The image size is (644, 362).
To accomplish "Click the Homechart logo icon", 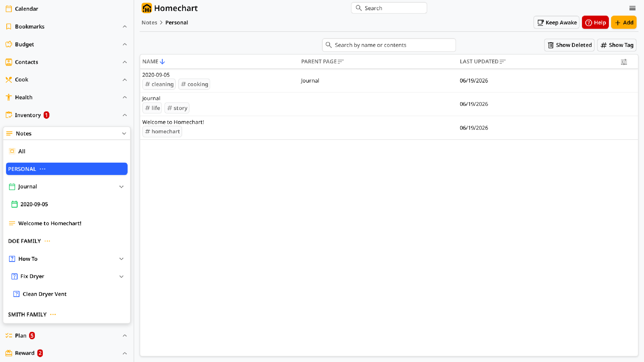I will pyautogui.click(x=147, y=8).
